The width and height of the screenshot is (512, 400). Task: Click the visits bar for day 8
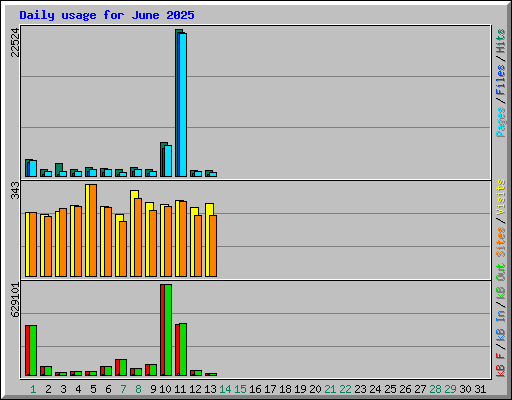[134, 233]
